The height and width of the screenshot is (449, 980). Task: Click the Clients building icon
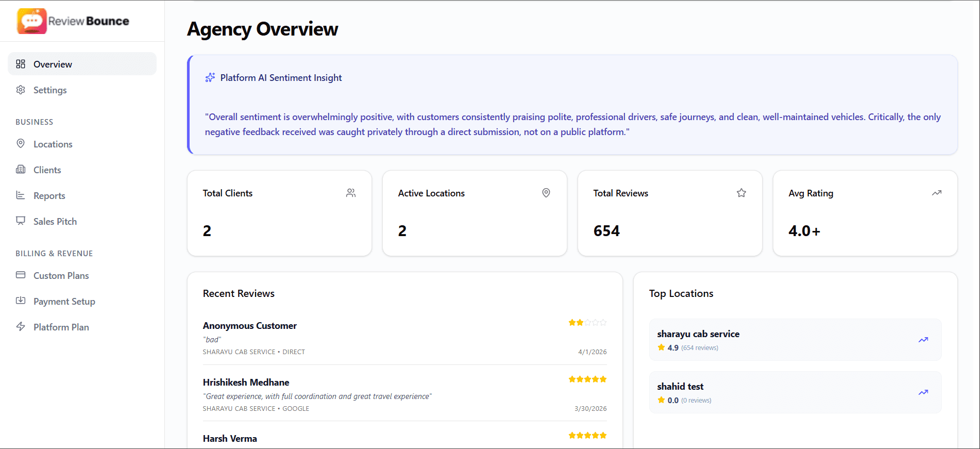(x=21, y=169)
